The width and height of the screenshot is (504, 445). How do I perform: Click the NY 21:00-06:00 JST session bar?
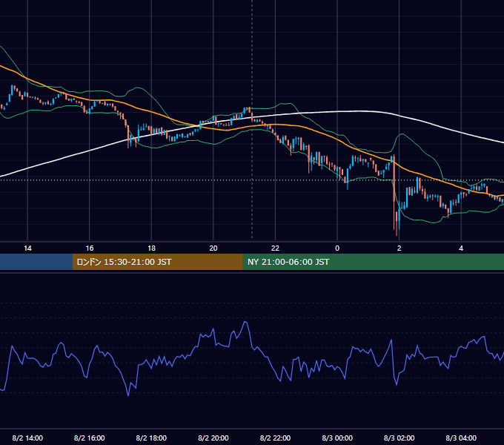[x=373, y=262]
